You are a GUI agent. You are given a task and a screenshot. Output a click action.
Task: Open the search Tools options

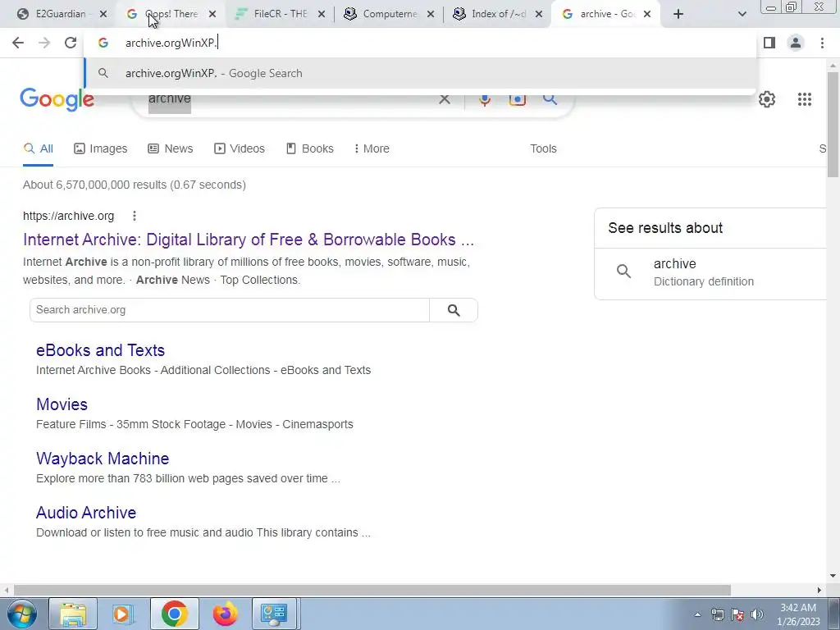[x=543, y=149]
